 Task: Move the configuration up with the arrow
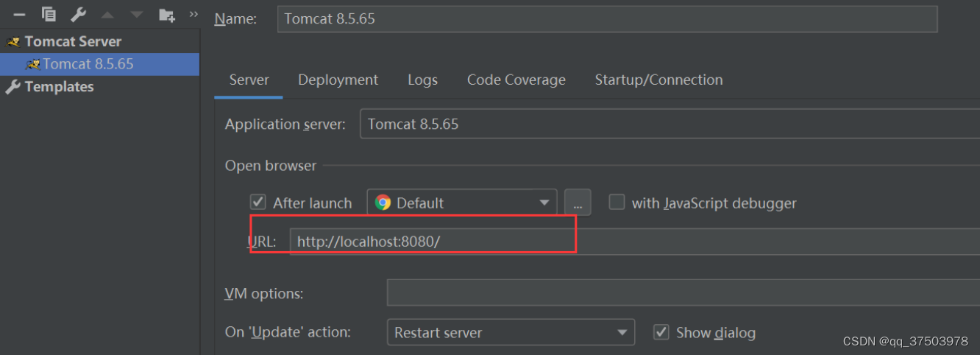107,15
